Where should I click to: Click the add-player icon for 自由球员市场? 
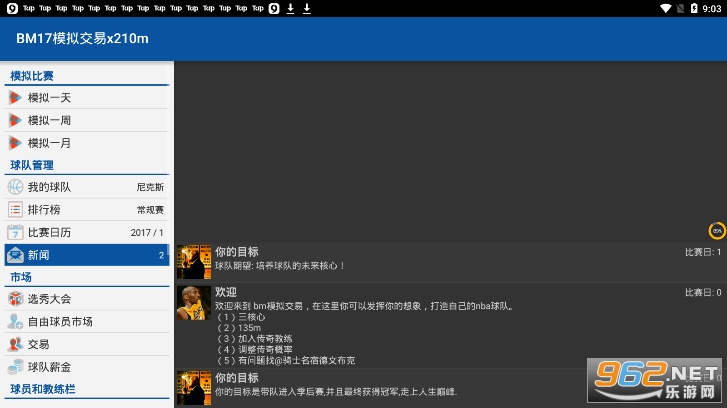pos(15,321)
